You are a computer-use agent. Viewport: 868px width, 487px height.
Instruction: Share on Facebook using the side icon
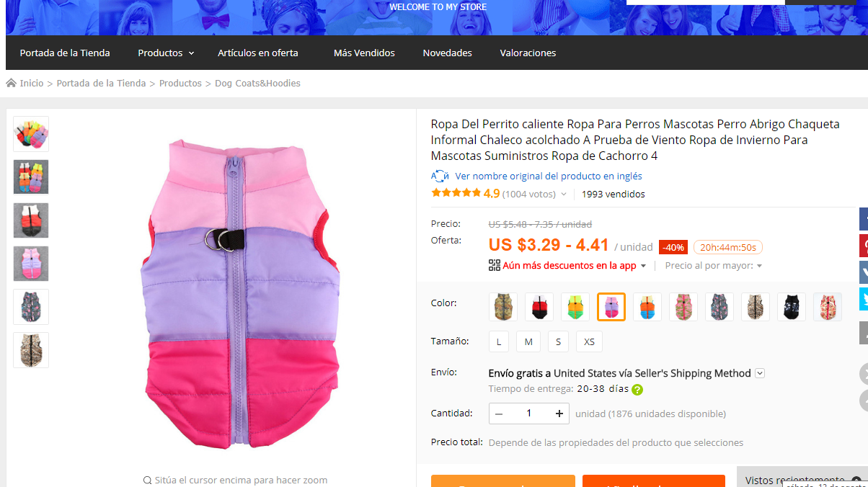coord(863,218)
